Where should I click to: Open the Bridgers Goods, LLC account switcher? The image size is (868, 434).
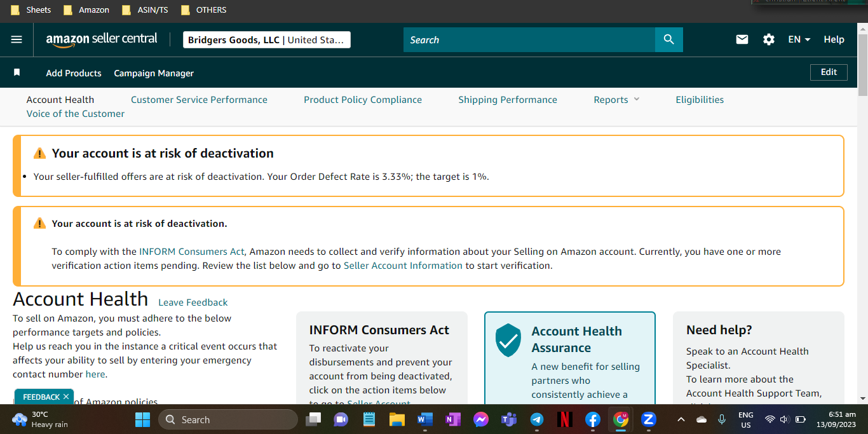(x=267, y=40)
